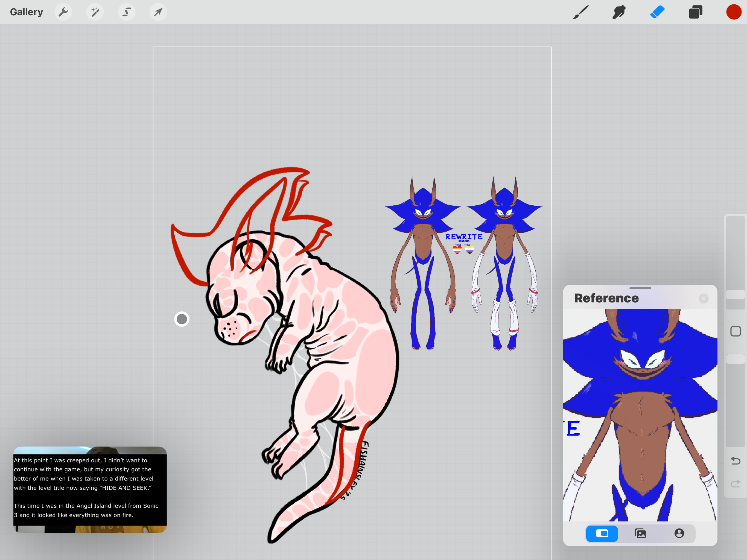The height and width of the screenshot is (560, 747).
Task: Undo the last stroke
Action: [735, 461]
